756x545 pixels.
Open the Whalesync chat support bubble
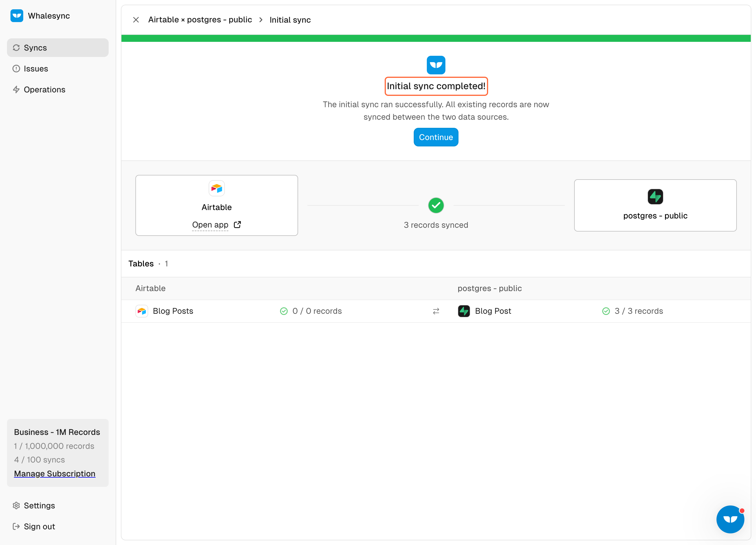[x=730, y=519]
